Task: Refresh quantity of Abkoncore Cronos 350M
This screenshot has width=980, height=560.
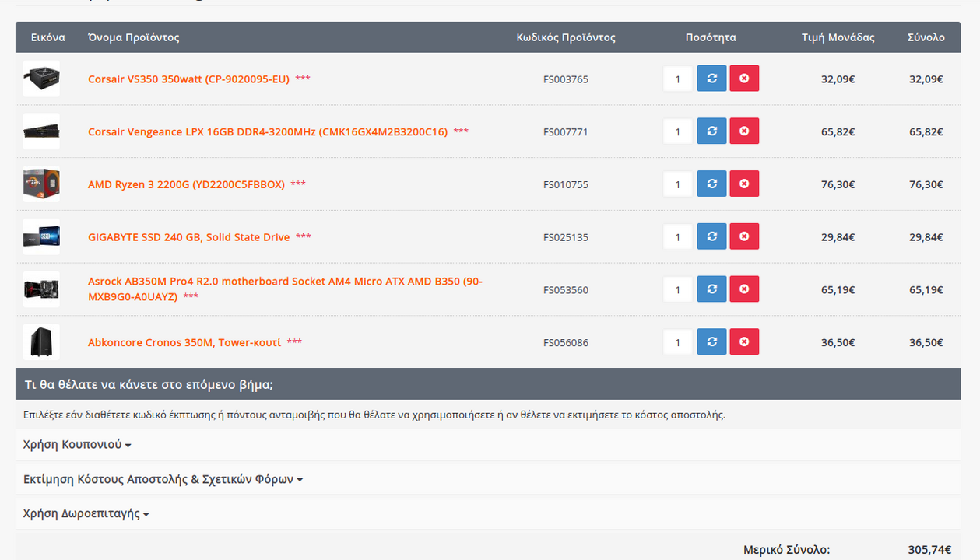Action: (x=711, y=341)
